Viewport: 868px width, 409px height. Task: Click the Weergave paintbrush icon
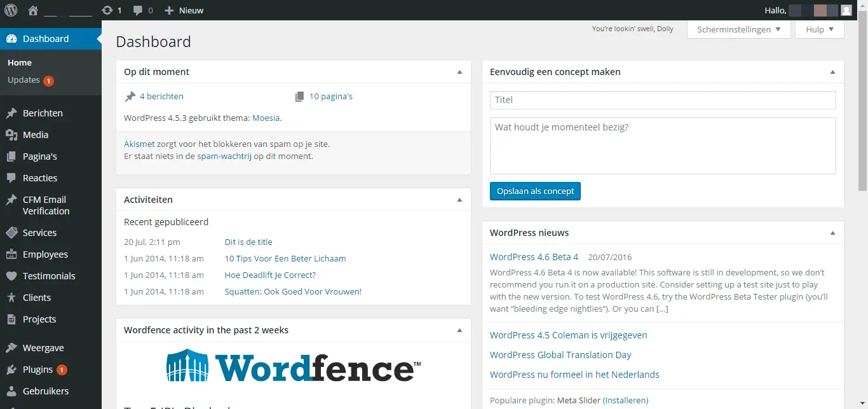pyautogui.click(x=11, y=348)
